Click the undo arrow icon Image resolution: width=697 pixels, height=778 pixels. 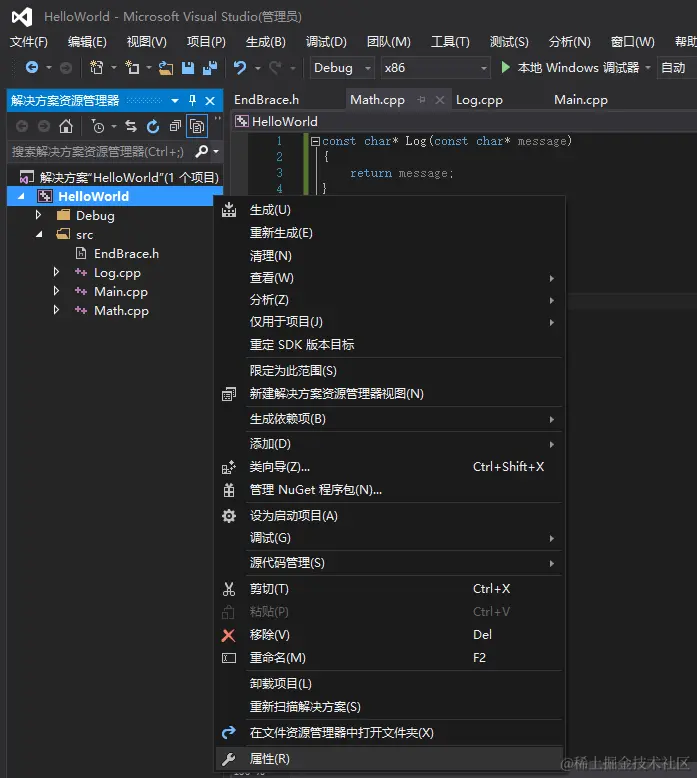240,67
